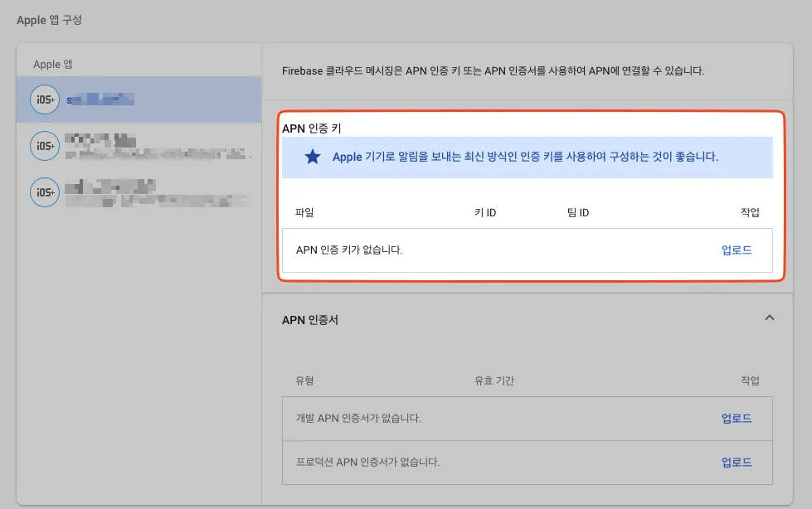
Task: Click the '파일' column header
Action: pyautogui.click(x=304, y=212)
